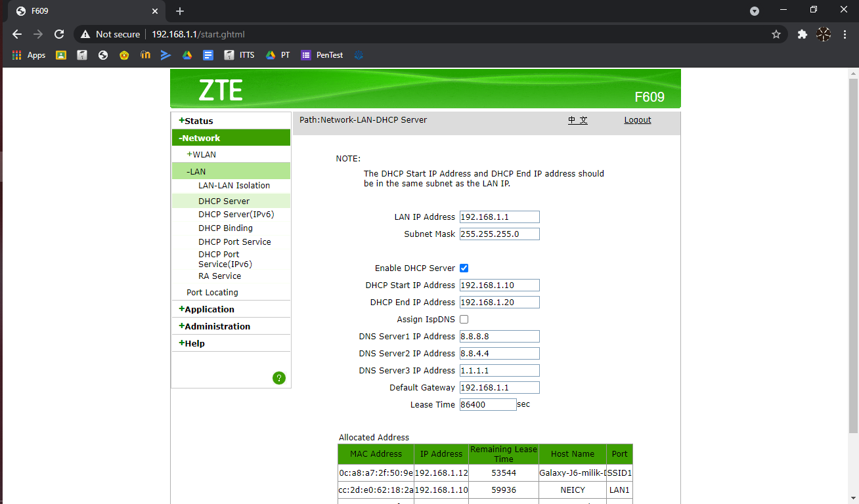Open DHCP Port Service page

click(234, 242)
